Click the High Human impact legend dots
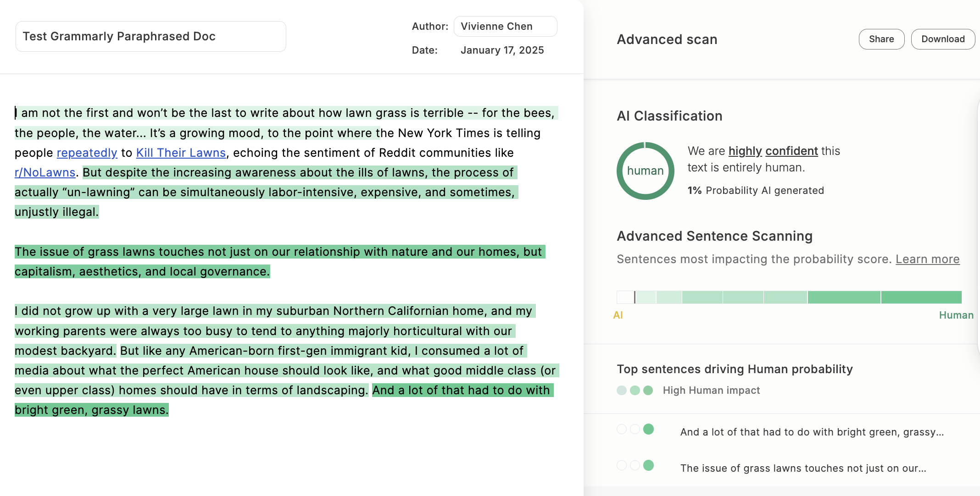Viewport: 980px width, 496px height. click(x=635, y=390)
